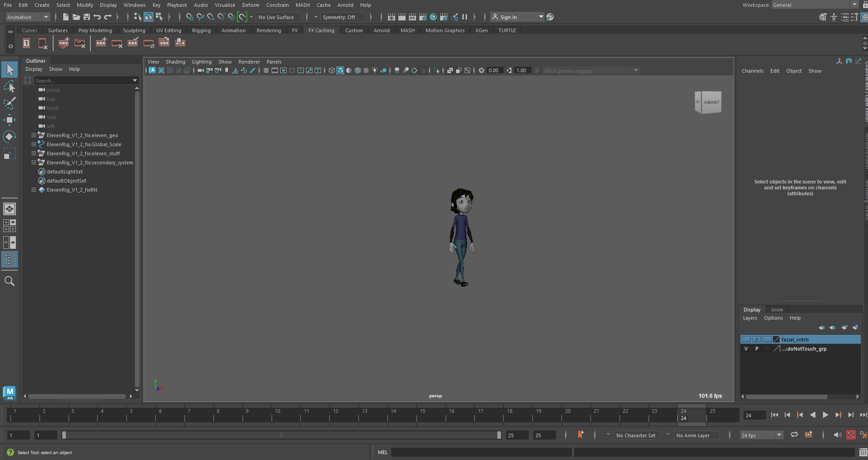Toggle grid display in the viewport toolbar
The width and height of the screenshot is (868, 460).
click(266, 70)
